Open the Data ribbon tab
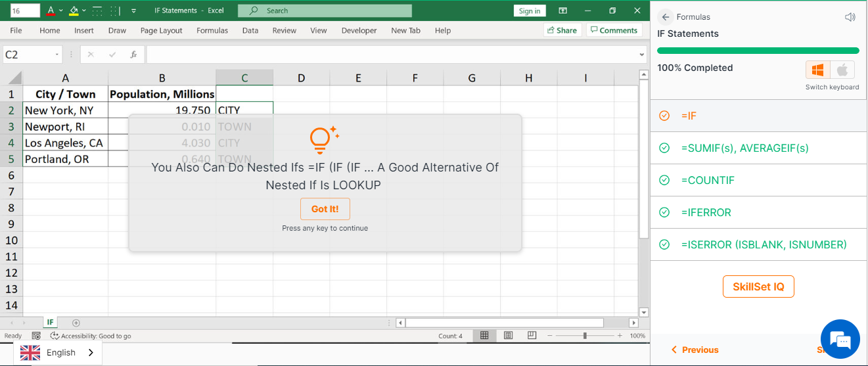 coord(250,30)
